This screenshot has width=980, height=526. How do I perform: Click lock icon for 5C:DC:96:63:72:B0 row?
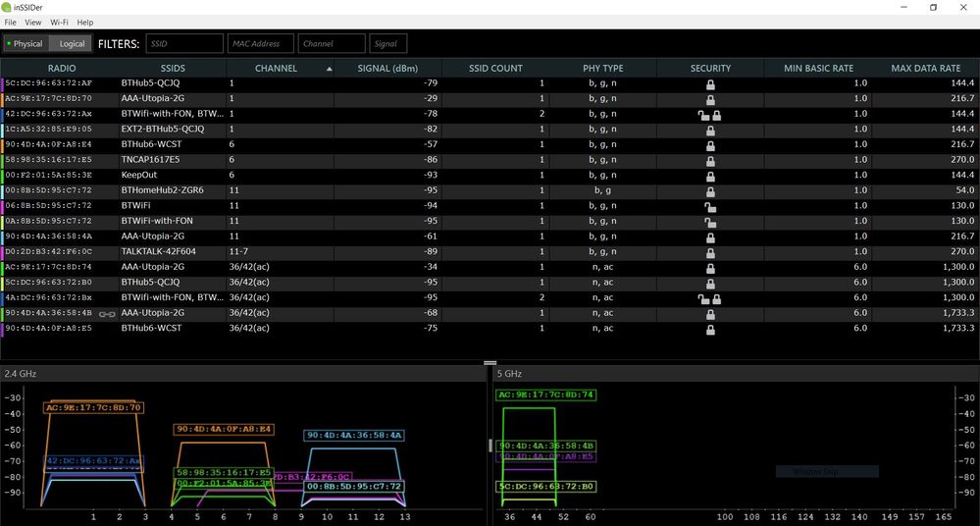[x=710, y=284]
